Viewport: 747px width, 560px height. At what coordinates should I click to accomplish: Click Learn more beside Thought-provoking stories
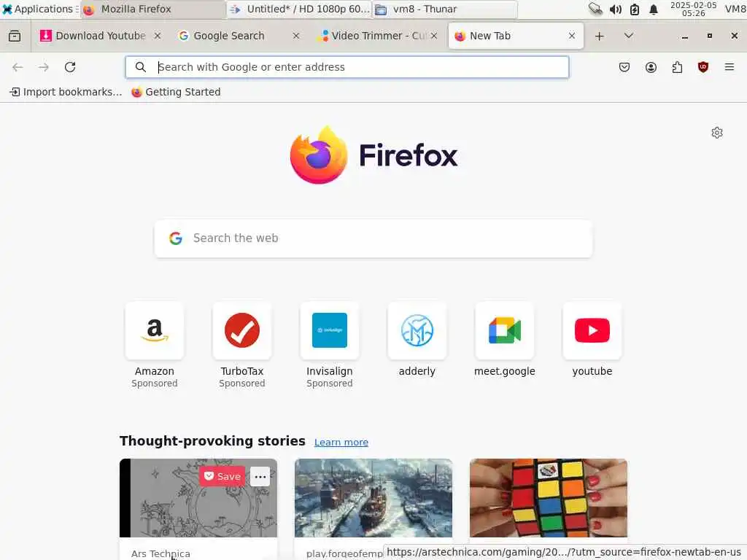tap(341, 443)
